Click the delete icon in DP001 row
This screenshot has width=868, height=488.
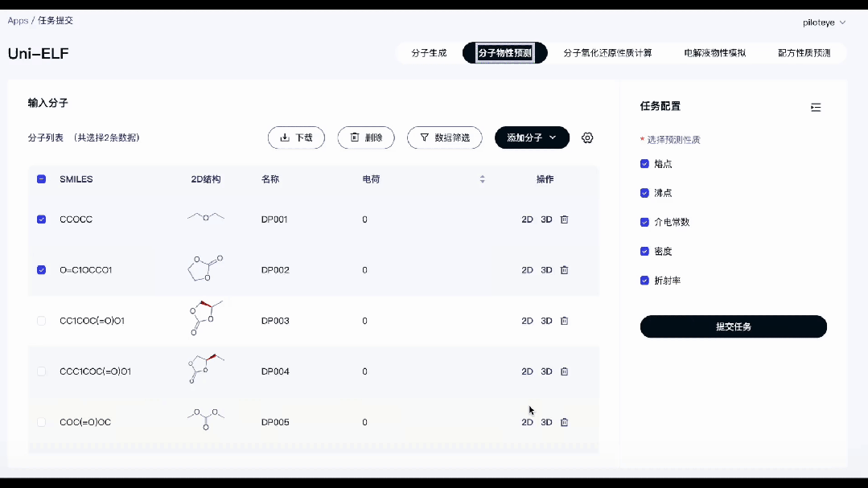click(564, 219)
